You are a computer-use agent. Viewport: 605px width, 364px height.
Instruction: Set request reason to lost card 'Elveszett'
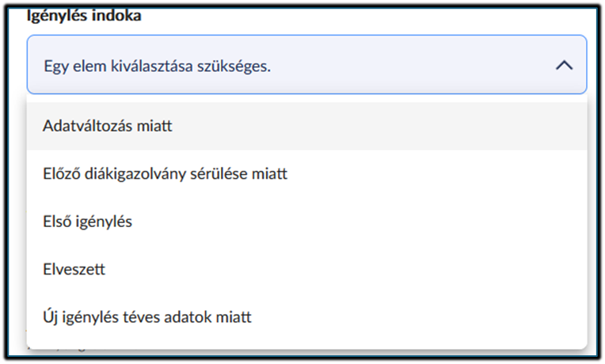point(74,269)
